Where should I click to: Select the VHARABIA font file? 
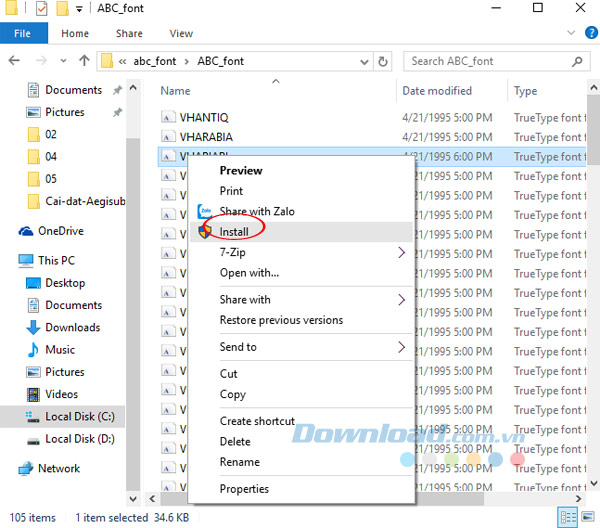tap(206, 137)
